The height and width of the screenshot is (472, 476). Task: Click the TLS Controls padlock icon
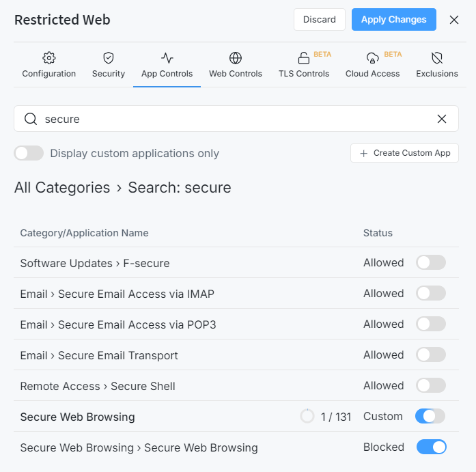[304, 57]
